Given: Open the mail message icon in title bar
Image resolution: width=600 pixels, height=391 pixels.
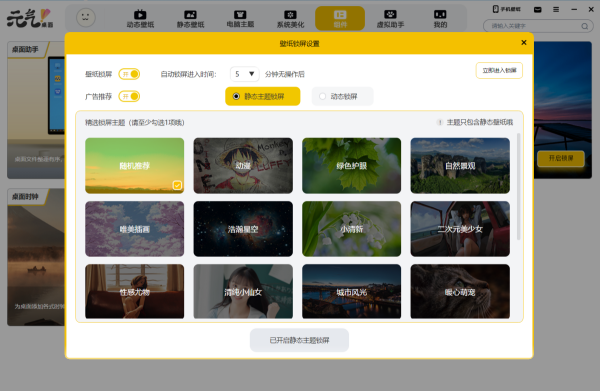Looking at the screenshot, I should (x=538, y=10).
